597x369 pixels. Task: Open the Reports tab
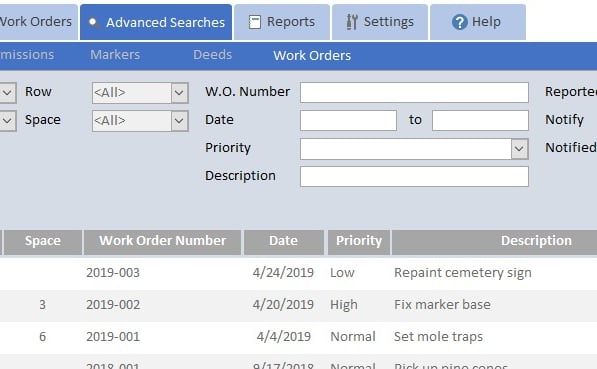(282, 22)
